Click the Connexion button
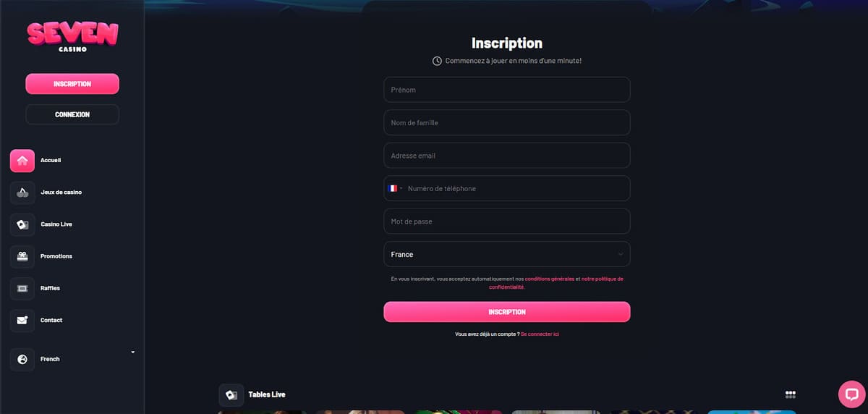This screenshot has height=414, width=868. 72,114
